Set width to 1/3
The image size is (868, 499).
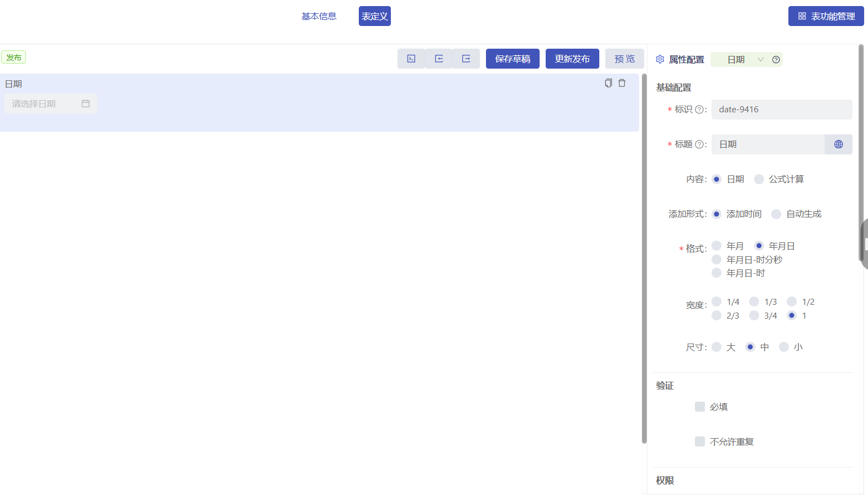[754, 302]
